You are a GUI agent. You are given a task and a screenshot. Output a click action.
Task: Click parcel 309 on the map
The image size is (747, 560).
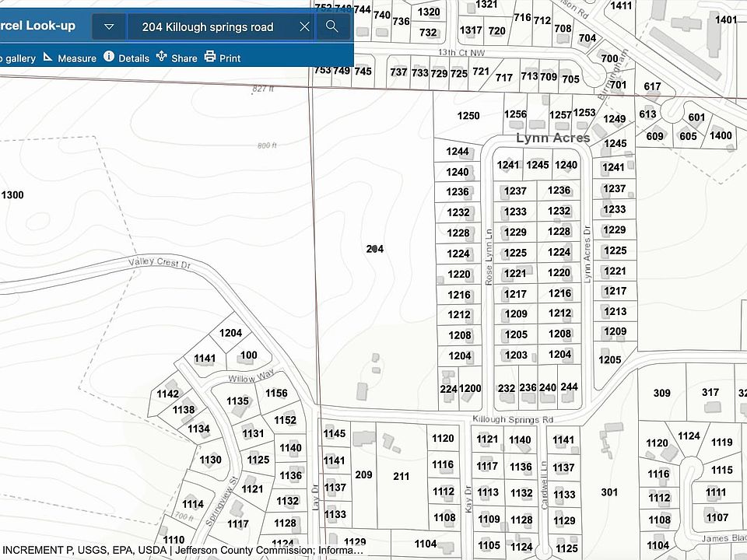[x=661, y=393]
